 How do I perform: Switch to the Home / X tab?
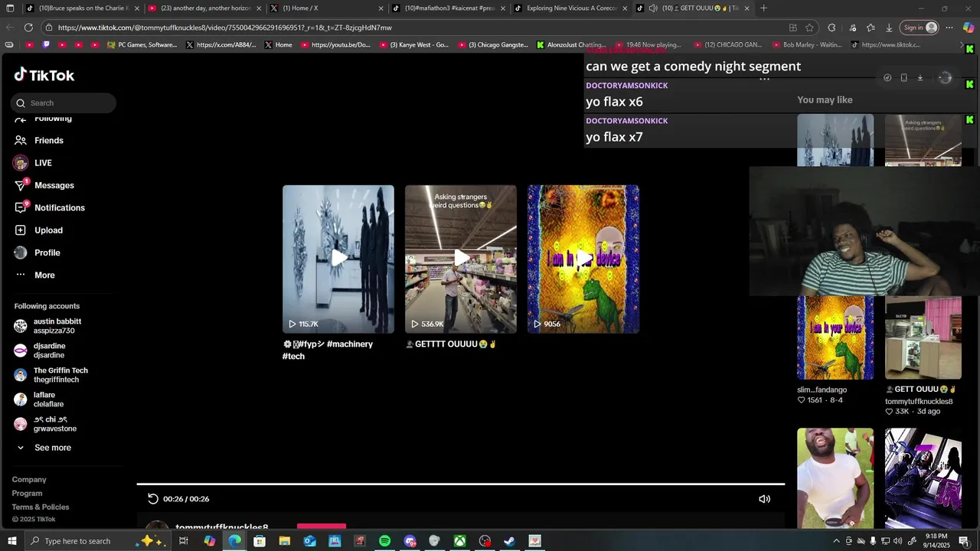(326, 8)
